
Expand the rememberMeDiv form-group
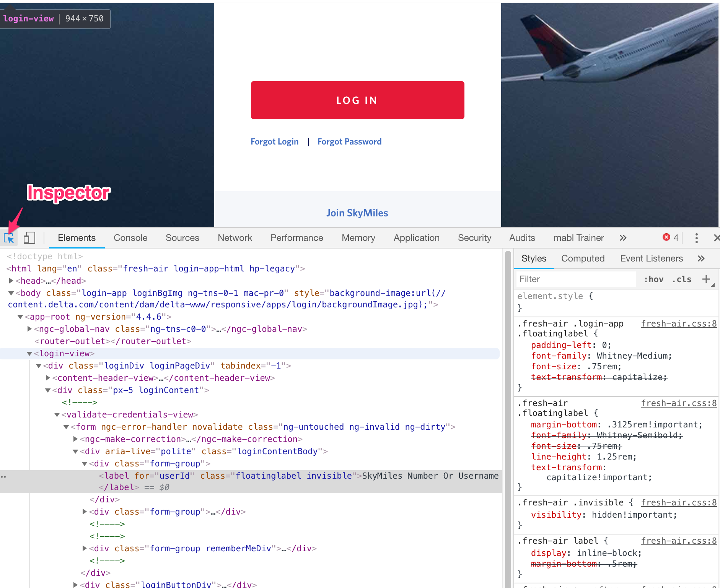(x=85, y=548)
